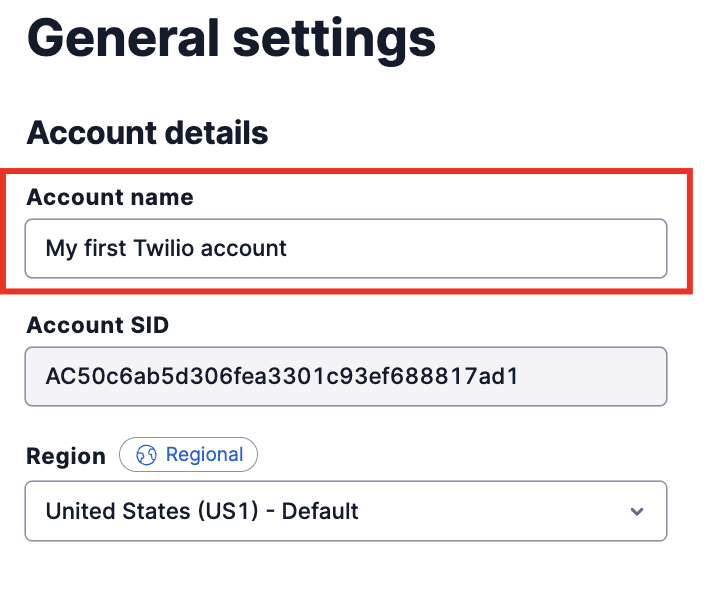Click the Account name input field
Image resolution: width=710 pixels, height=592 pixels.
345,248
